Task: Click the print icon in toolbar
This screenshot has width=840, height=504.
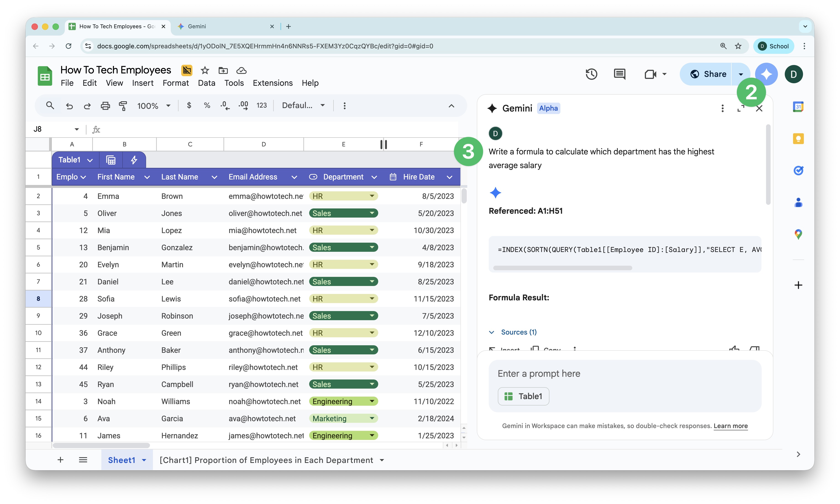Action: coord(105,106)
